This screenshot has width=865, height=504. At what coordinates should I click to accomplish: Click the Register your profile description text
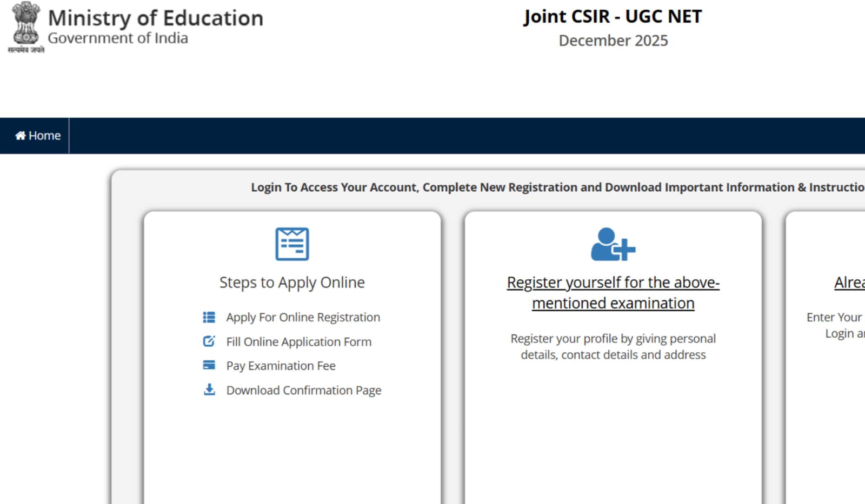(x=613, y=346)
